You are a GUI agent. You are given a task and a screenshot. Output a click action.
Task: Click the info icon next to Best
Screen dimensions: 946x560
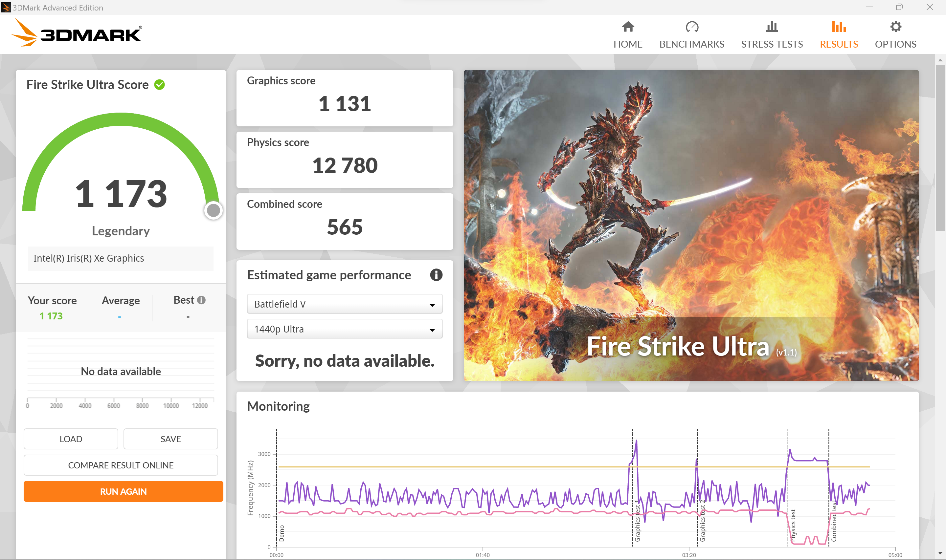[x=202, y=300]
